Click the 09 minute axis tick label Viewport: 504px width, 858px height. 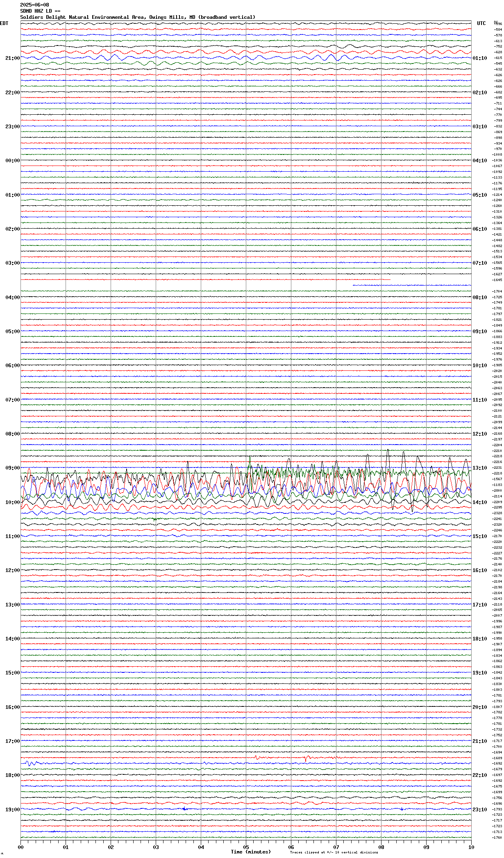[426, 847]
